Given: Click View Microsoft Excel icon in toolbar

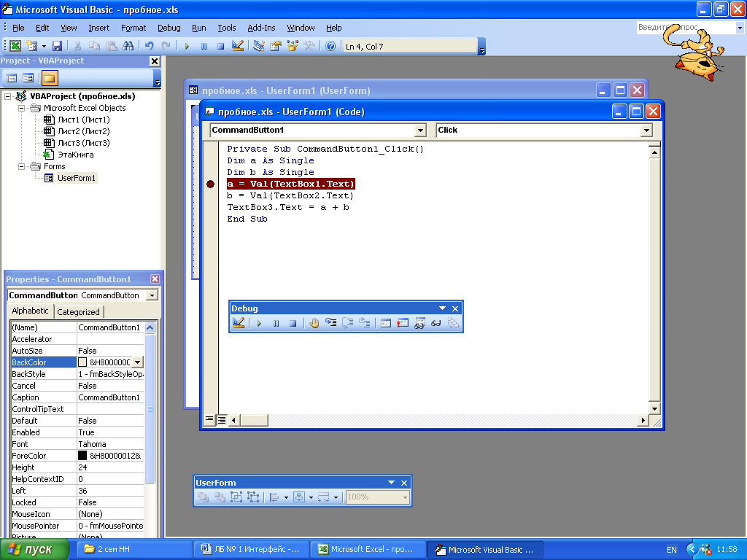Looking at the screenshot, I should pos(15,46).
